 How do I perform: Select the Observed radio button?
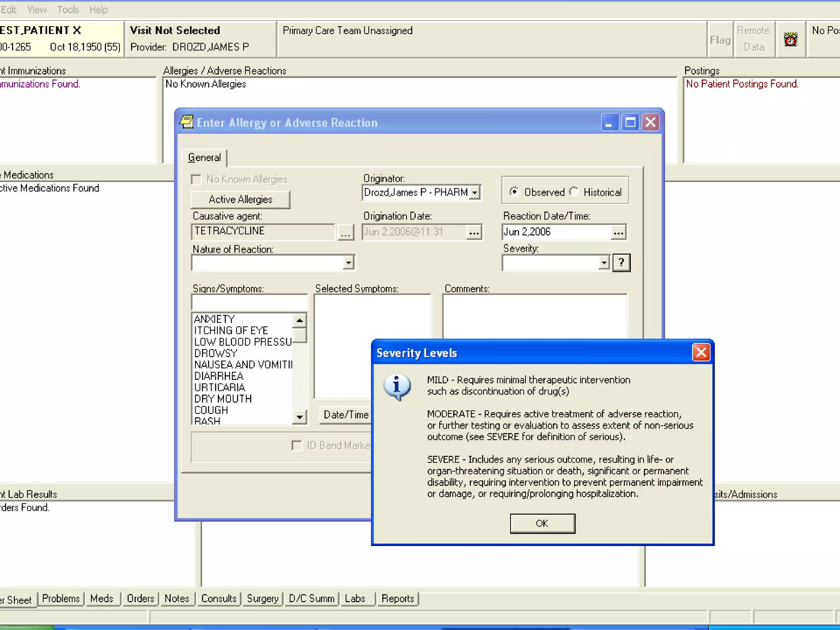(x=514, y=192)
